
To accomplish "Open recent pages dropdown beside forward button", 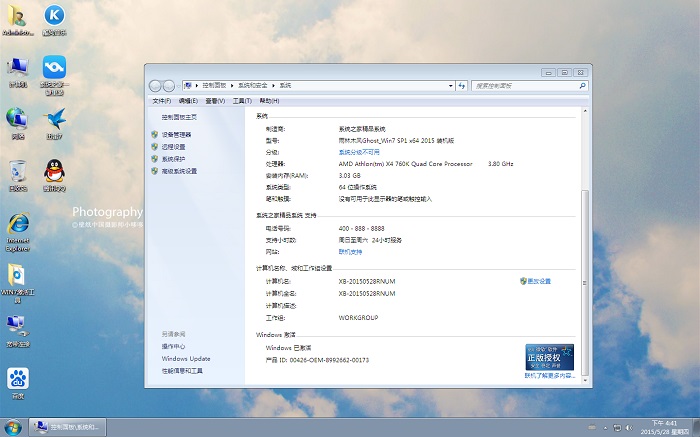I will pyautogui.click(x=179, y=86).
